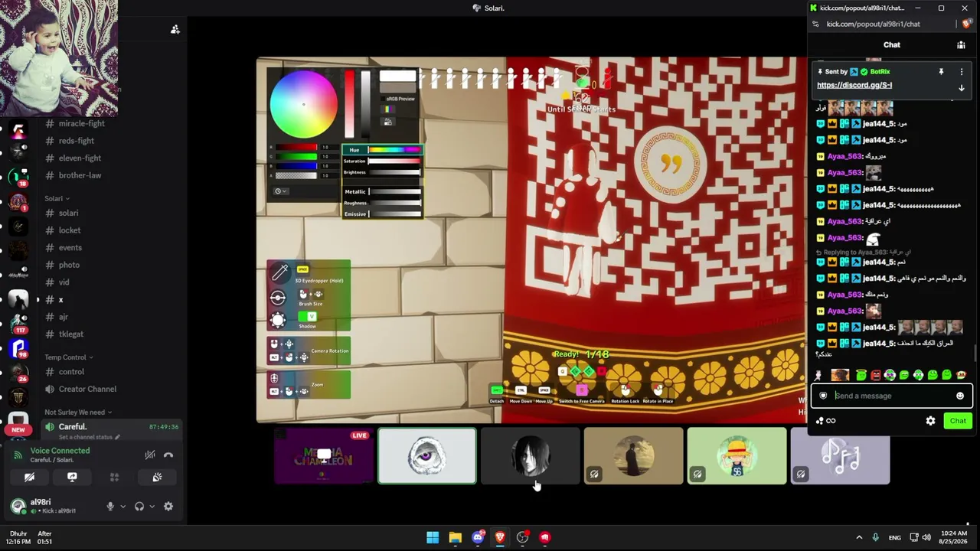Adjust the Metallic slider
Image resolution: width=980 pixels, height=551 pixels.
click(x=395, y=191)
